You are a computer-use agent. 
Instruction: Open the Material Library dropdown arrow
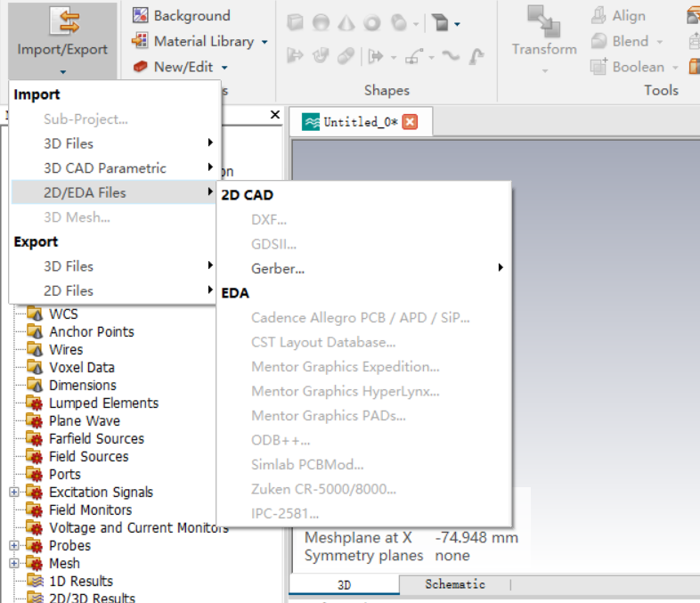click(x=265, y=42)
